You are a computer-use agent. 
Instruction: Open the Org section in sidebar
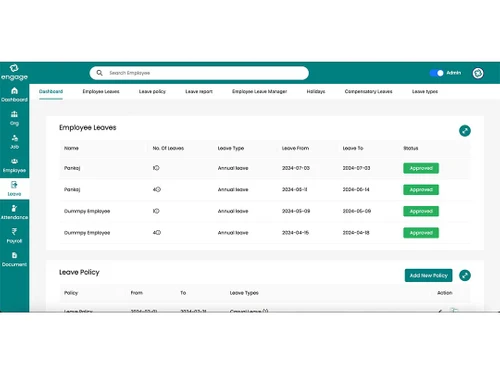pyautogui.click(x=14, y=118)
